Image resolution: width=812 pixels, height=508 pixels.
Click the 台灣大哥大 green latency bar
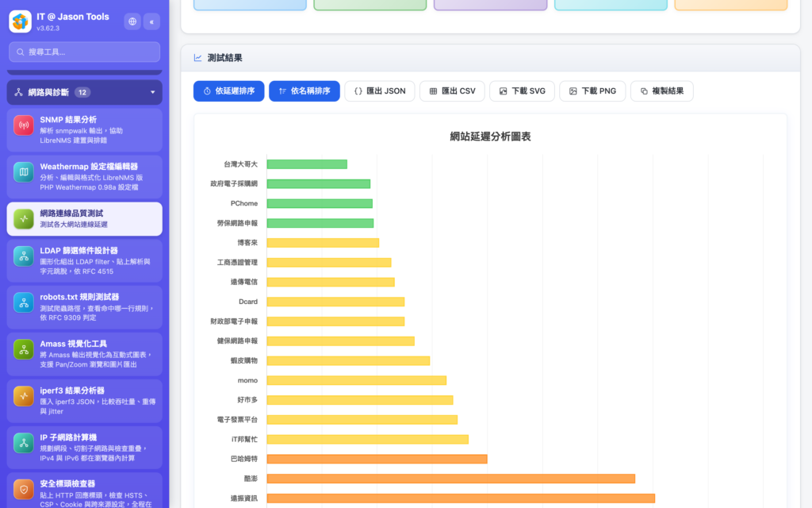pyautogui.click(x=307, y=164)
